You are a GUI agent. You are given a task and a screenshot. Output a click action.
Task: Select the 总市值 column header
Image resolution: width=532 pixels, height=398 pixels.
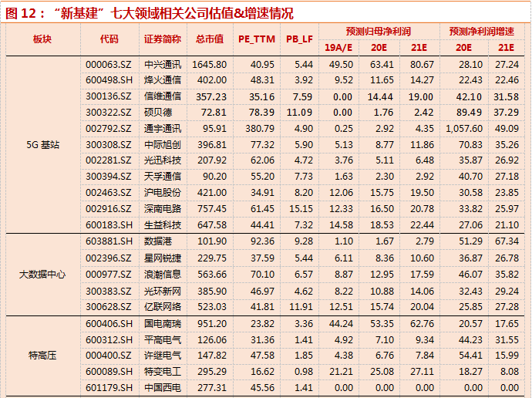[210, 39]
